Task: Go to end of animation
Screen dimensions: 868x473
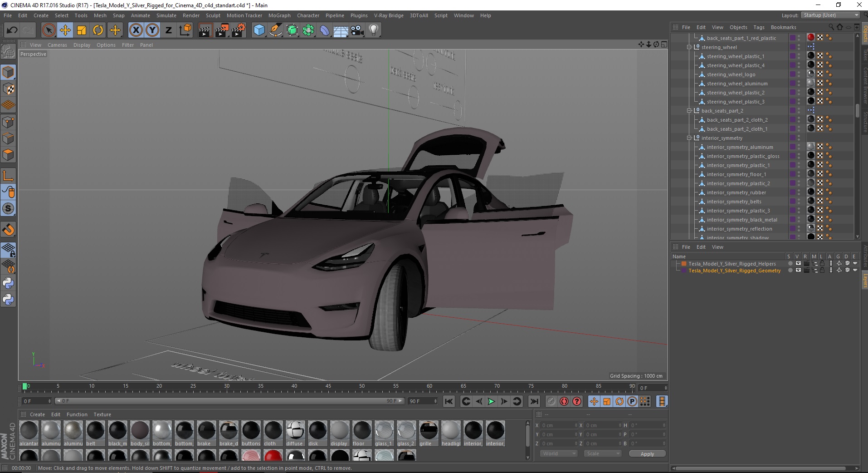Action: click(534, 401)
